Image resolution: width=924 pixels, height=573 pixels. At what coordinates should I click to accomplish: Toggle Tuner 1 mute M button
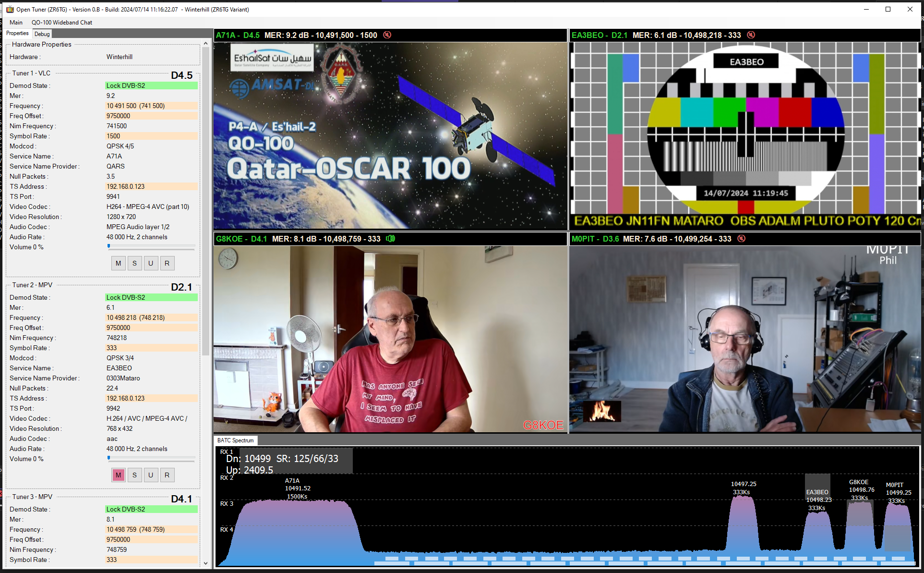(119, 263)
